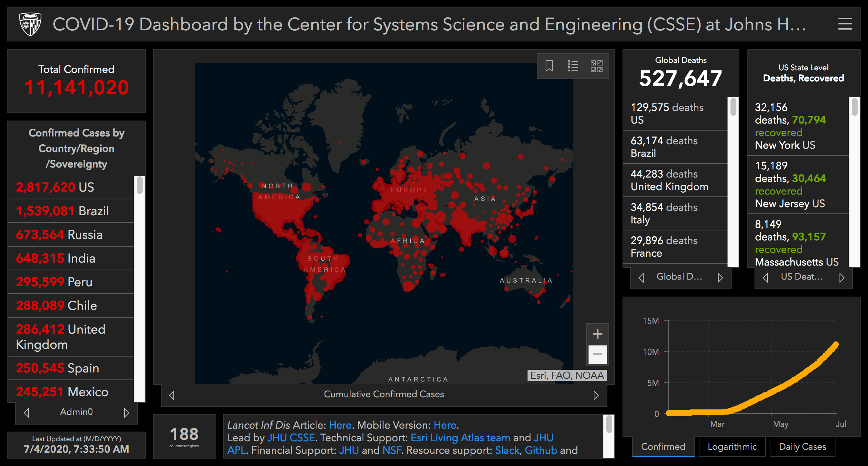Click the Total Confirmed 11,141,020 figure
Screen dimensions: 868x466
click(x=77, y=88)
